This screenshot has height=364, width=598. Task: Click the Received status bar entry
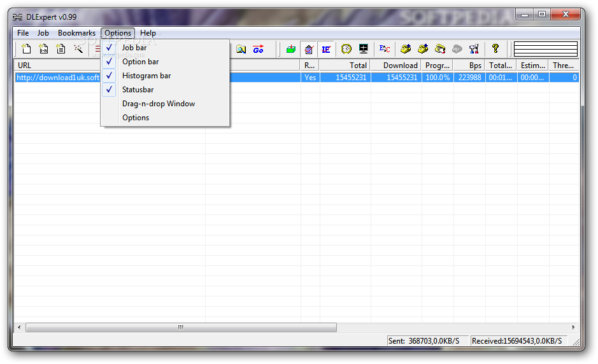tap(518, 340)
